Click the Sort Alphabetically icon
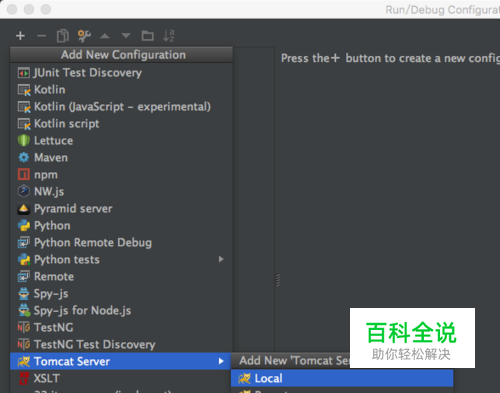500x393 pixels. point(169,35)
